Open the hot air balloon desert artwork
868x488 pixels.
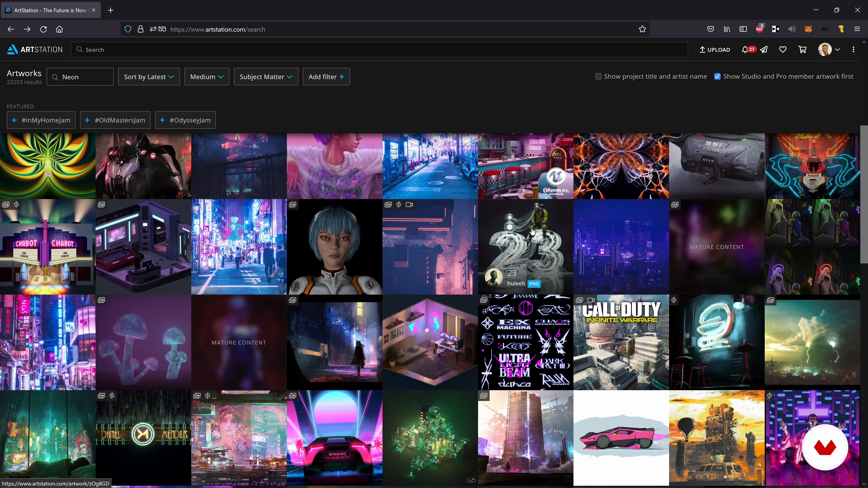(717, 438)
